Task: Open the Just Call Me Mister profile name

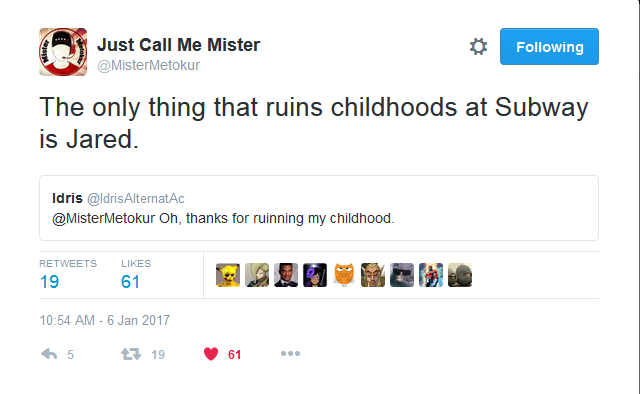Action: coord(178,45)
